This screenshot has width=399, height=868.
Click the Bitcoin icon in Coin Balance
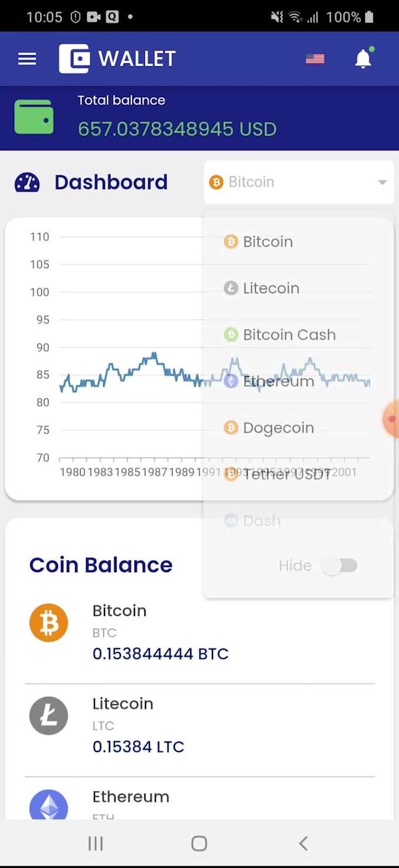point(49,622)
